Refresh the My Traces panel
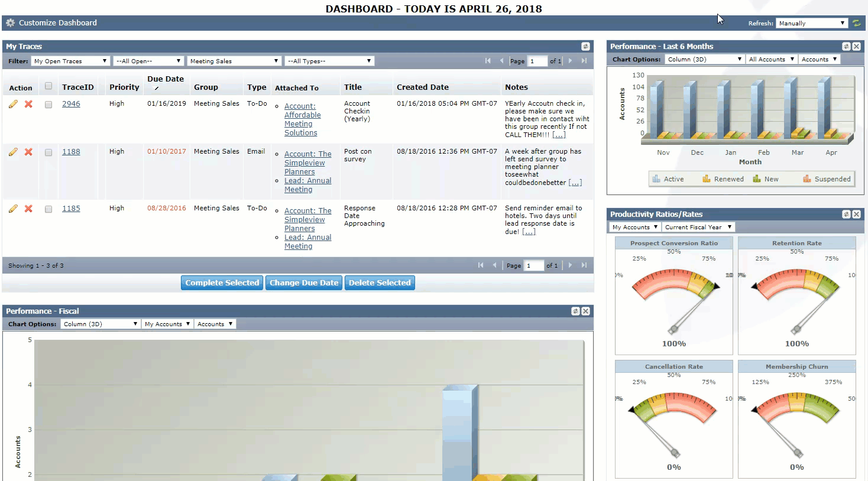This screenshot has height=481, width=868. click(585, 46)
